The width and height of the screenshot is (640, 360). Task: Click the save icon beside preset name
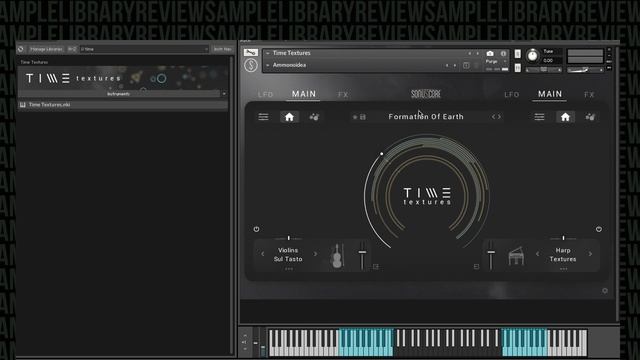pos(363,117)
